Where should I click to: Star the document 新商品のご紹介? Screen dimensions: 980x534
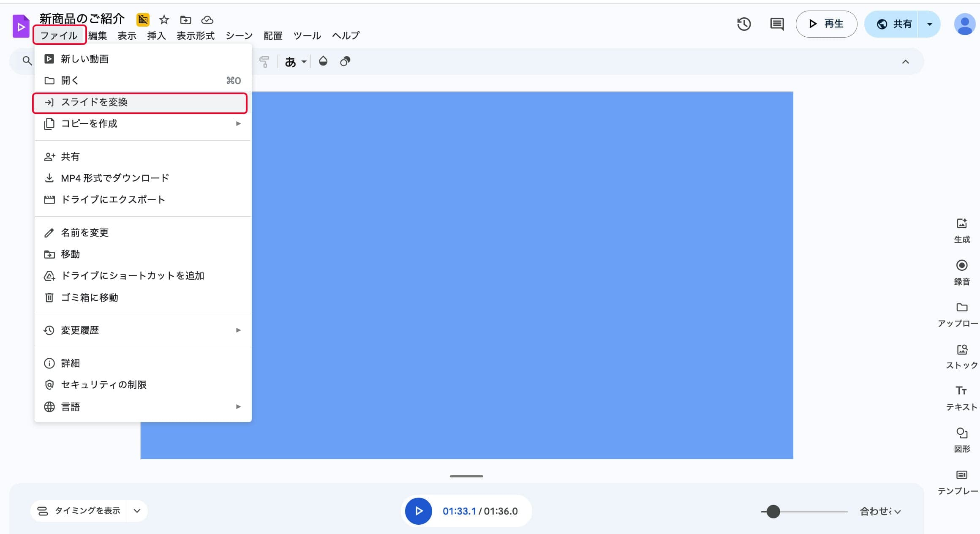[x=164, y=20]
